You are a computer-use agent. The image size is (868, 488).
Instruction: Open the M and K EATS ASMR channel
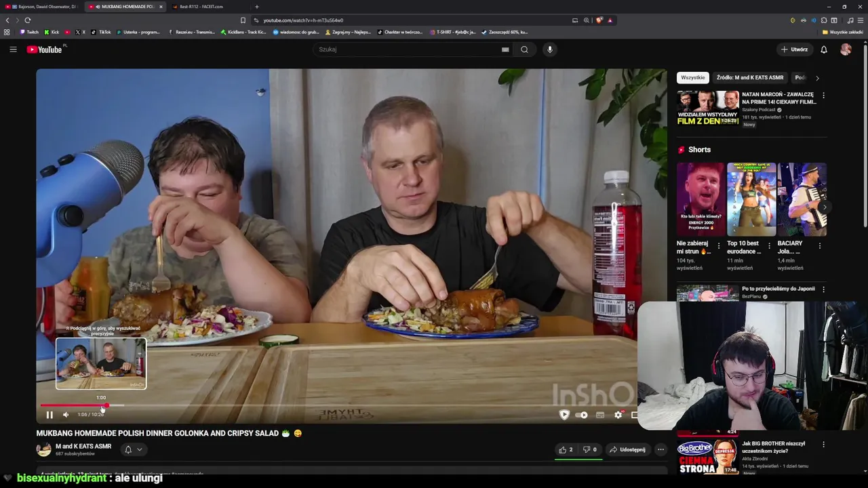pos(83,446)
